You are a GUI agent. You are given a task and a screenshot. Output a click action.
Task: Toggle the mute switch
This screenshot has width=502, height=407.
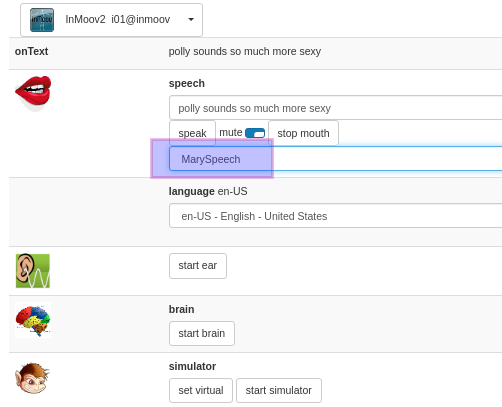tap(255, 133)
